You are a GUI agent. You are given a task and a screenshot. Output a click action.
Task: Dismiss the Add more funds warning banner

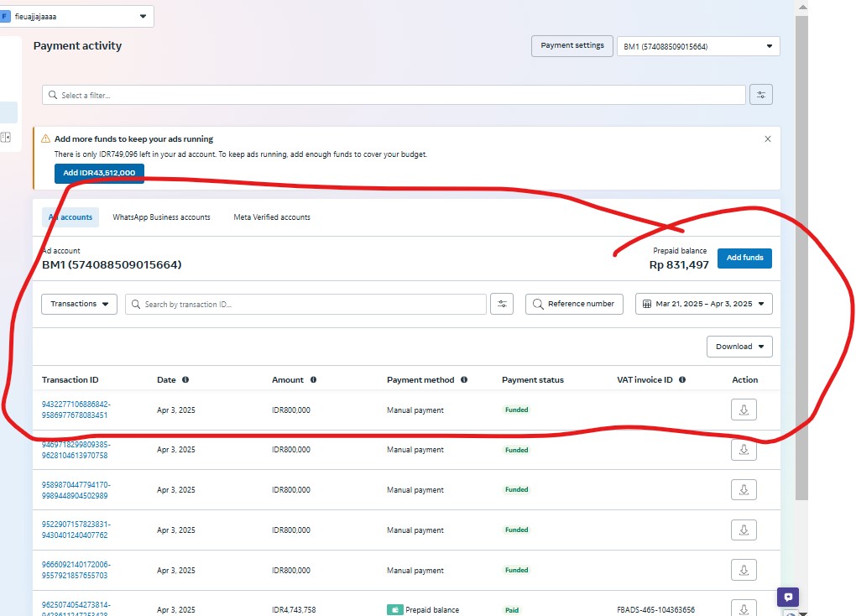pyautogui.click(x=767, y=139)
